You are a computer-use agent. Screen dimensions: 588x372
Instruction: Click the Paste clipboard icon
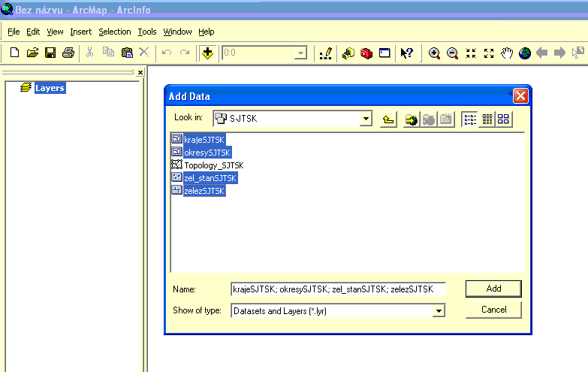click(127, 53)
